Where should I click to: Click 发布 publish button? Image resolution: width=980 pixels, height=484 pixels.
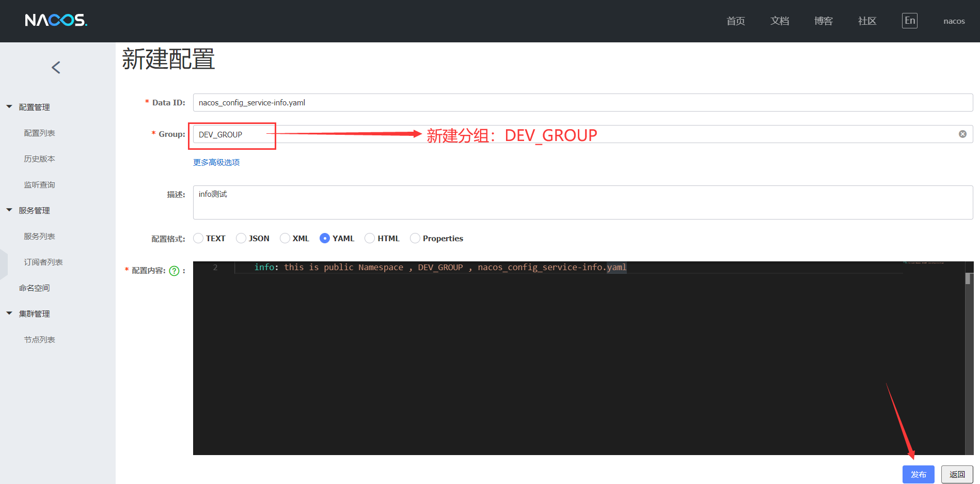coord(919,474)
